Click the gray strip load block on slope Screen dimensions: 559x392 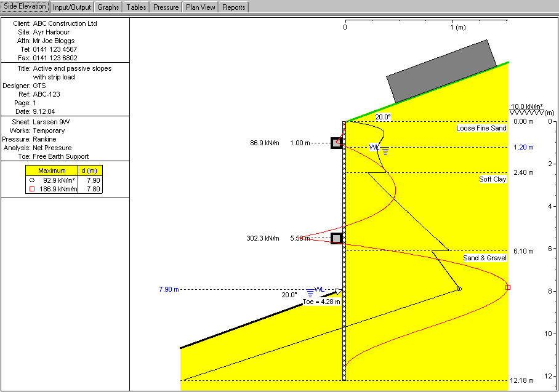tap(441, 71)
